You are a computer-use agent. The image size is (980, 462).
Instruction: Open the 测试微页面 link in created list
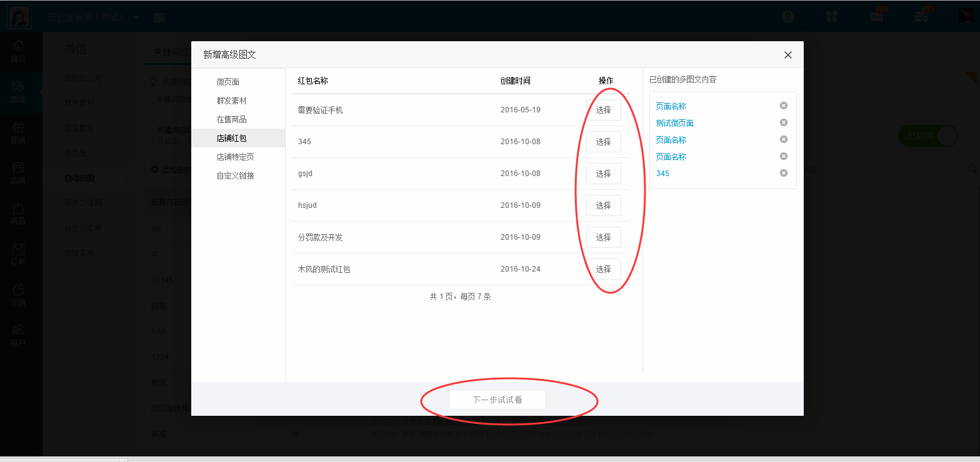coord(675,123)
